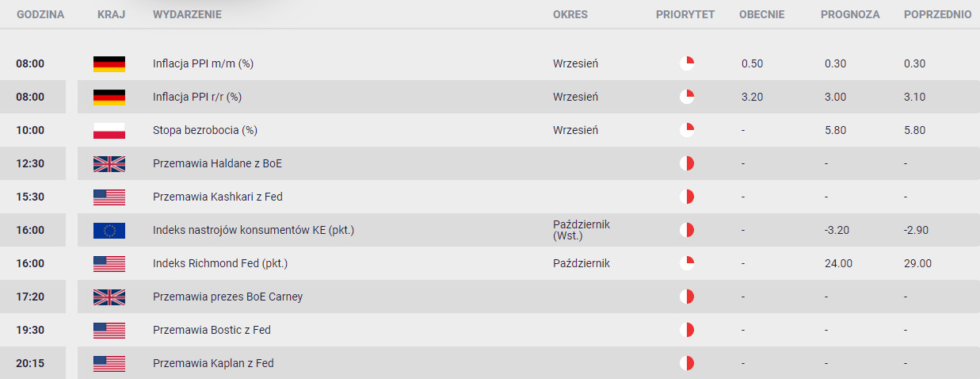Click the German flag beside Inflacja PPI r/r
Viewport: 980px width, 379px height.
pos(109,98)
